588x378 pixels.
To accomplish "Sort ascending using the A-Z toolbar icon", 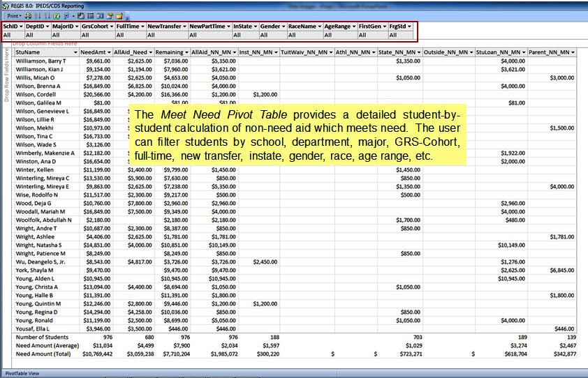I will 38,16.
